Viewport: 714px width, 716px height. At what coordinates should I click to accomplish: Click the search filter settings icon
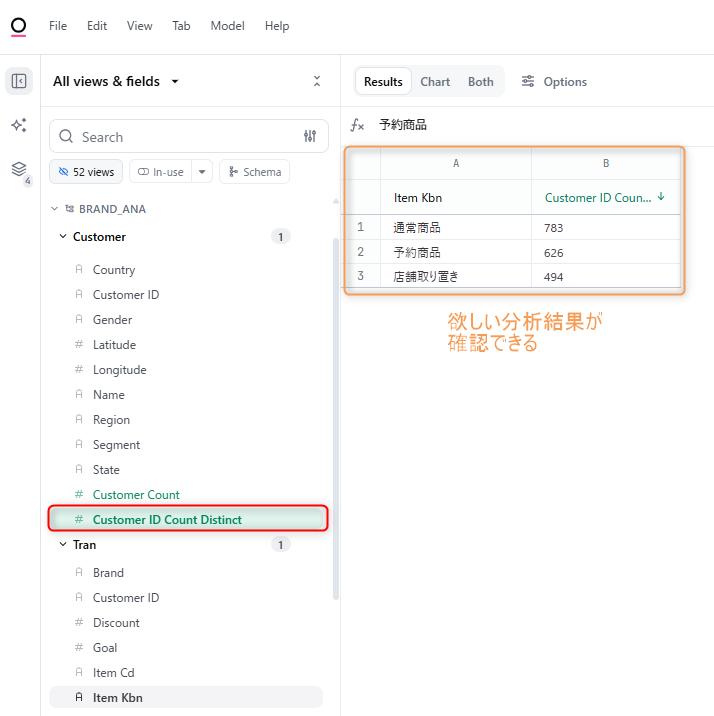tap(310, 137)
